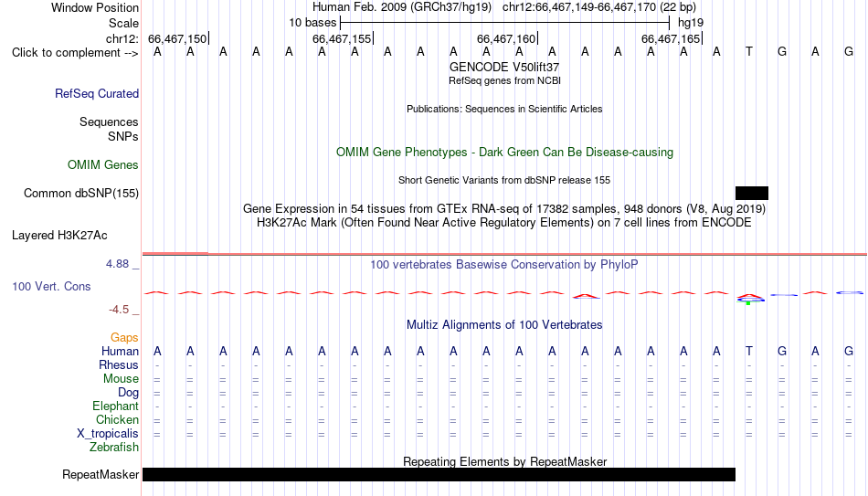Click the Scale label in the left column
868x496 pixels.
124,23
